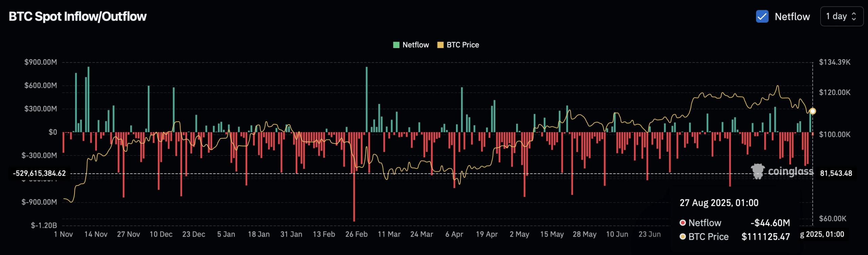The width and height of the screenshot is (868, 255).
Task: Click the '$-1.20B' left axis label
Action: (44, 225)
